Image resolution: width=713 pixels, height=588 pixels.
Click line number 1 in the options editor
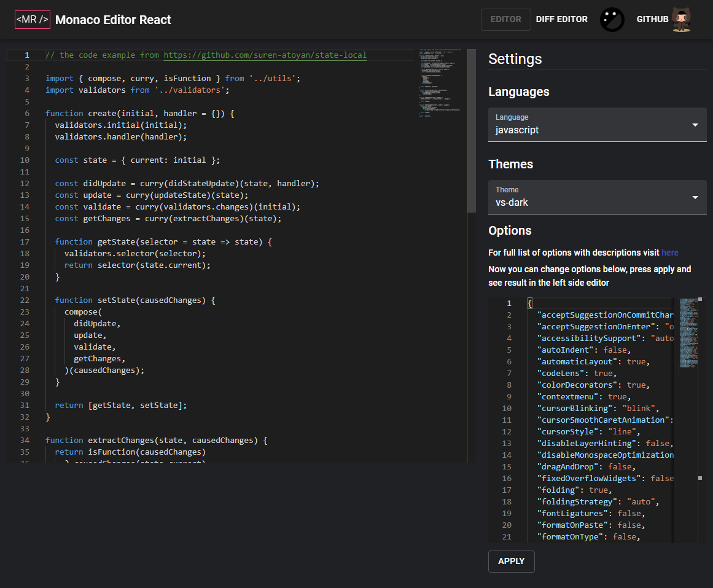tap(508, 303)
